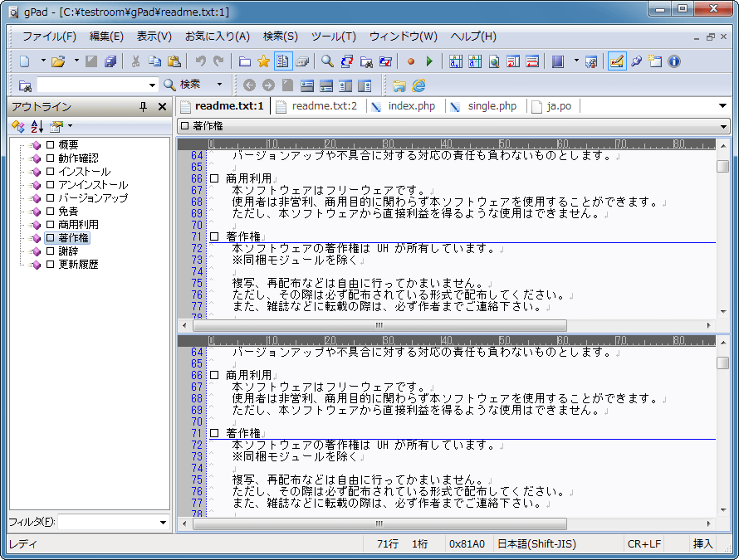
Task: Open the Favorites star icon
Action: (263, 61)
